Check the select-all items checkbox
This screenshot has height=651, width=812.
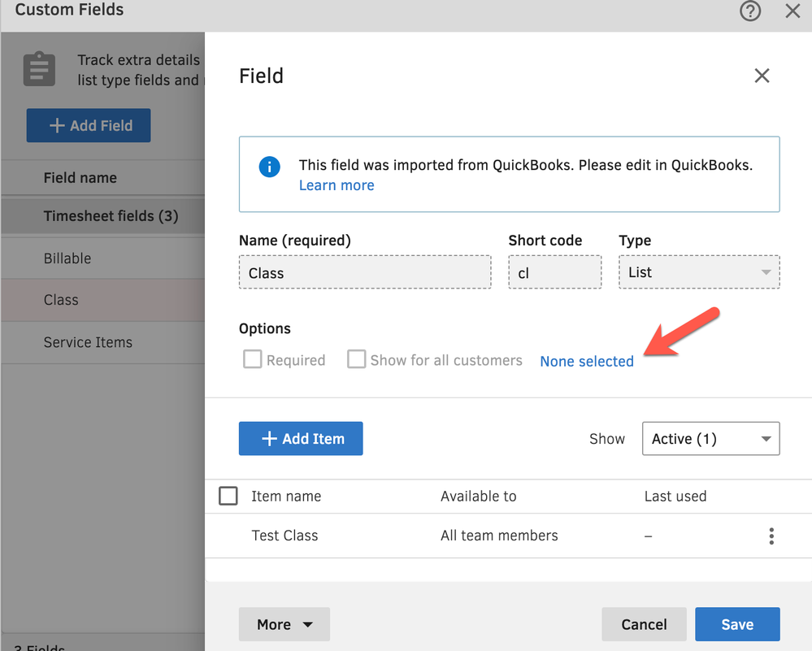228,496
